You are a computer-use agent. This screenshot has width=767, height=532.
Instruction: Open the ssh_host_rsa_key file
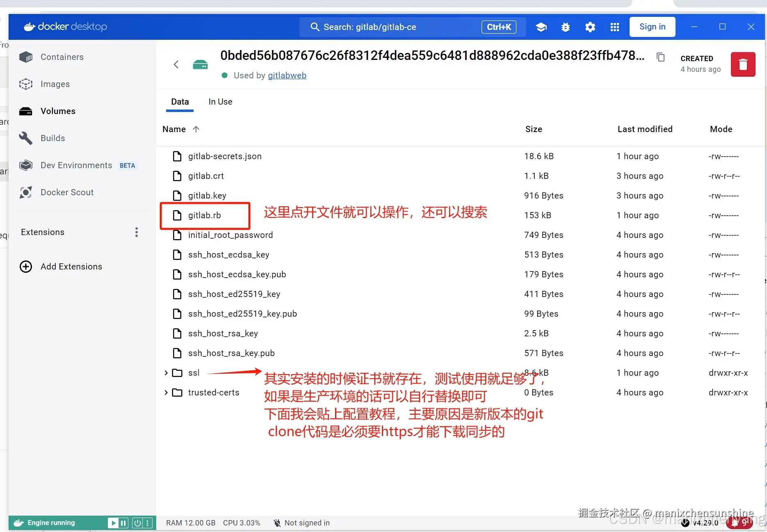point(223,333)
